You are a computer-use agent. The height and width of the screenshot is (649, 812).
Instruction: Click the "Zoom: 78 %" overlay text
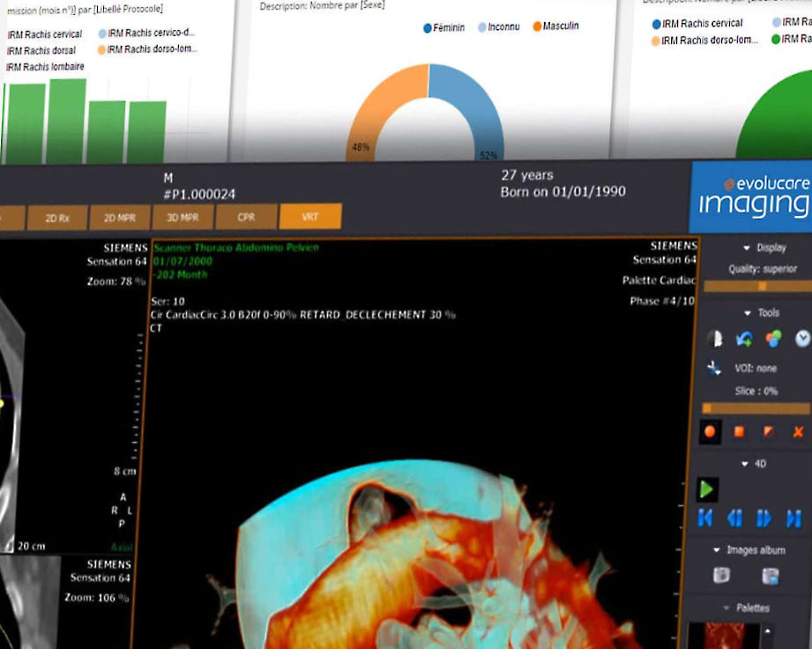click(x=116, y=281)
